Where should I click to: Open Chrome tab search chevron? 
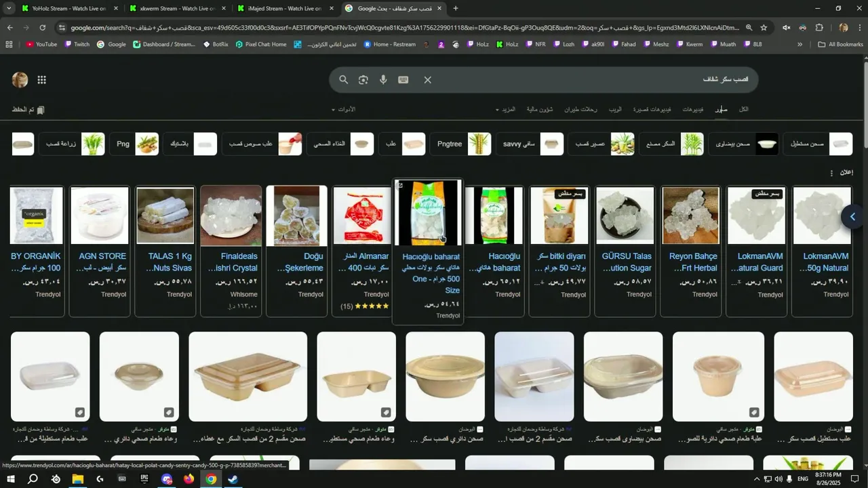(9, 8)
